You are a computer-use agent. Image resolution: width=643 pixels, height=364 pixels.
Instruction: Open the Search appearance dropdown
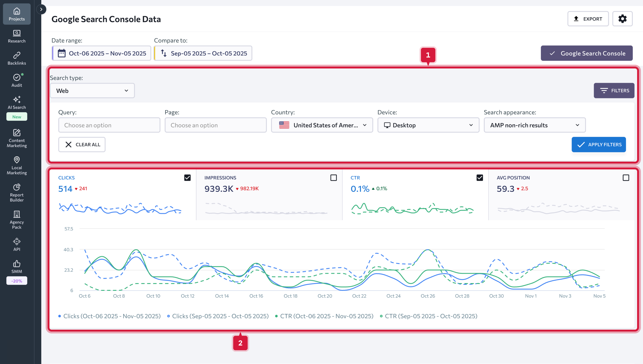pyautogui.click(x=534, y=125)
